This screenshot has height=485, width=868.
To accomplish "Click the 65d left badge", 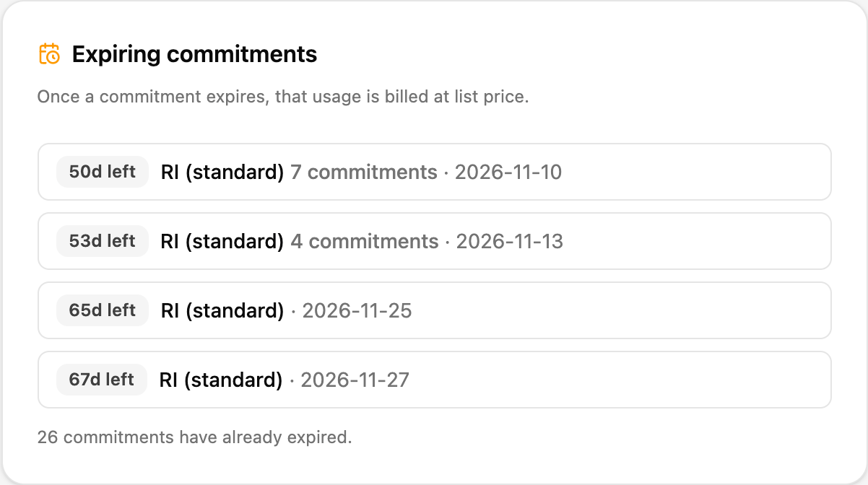I will 103,310.
